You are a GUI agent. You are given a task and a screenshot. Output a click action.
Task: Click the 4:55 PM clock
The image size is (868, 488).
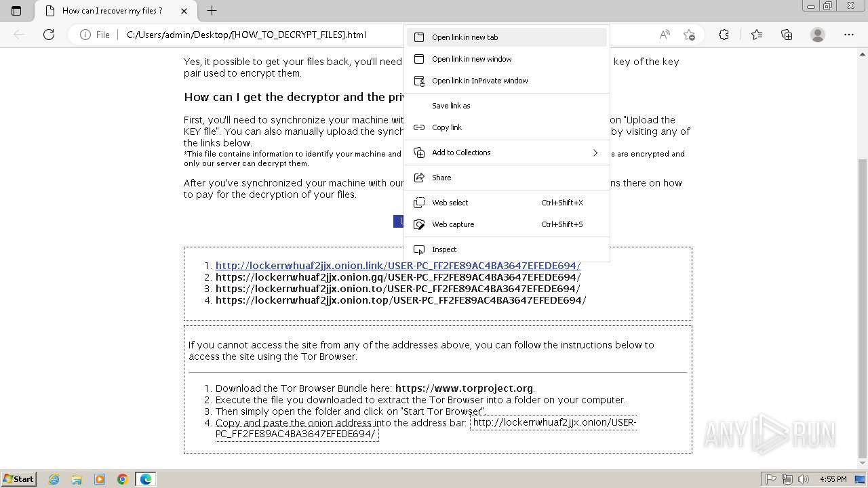click(x=833, y=479)
